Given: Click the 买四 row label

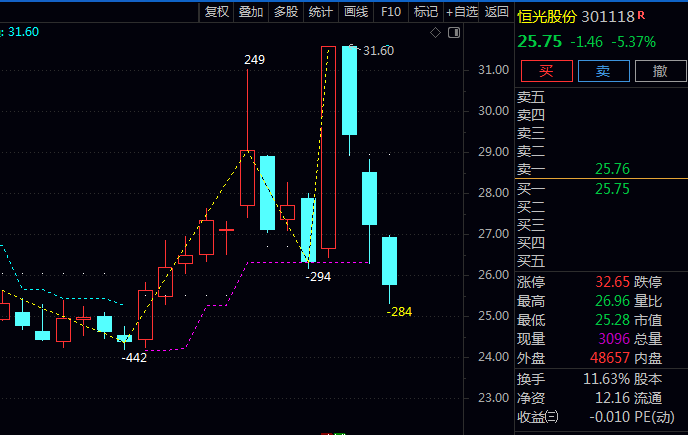Looking at the screenshot, I should [531, 243].
